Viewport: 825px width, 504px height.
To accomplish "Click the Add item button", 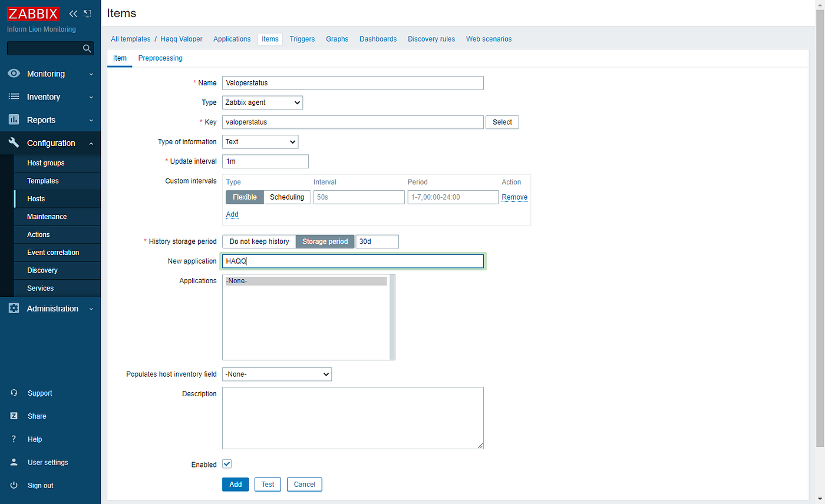I will pyautogui.click(x=235, y=484).
